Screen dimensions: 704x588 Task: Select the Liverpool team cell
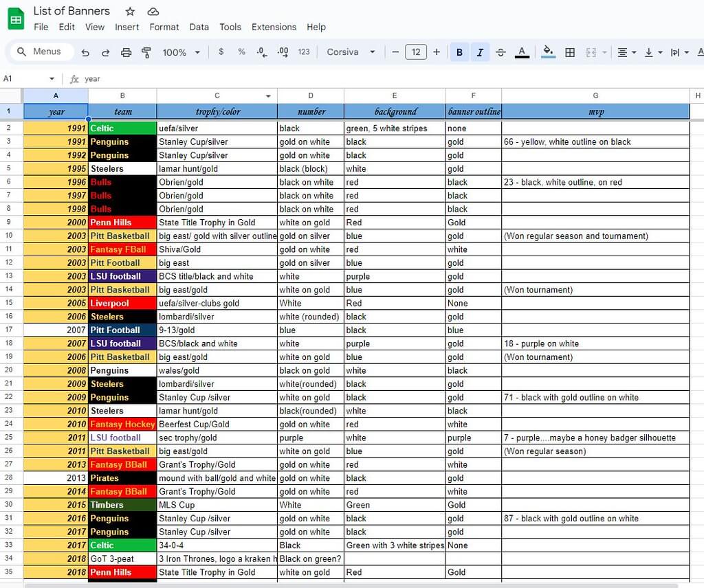122,303
